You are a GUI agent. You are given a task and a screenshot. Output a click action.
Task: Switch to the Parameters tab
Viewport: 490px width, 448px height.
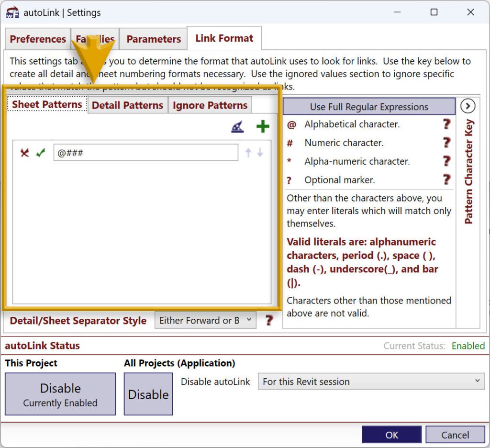154,39
